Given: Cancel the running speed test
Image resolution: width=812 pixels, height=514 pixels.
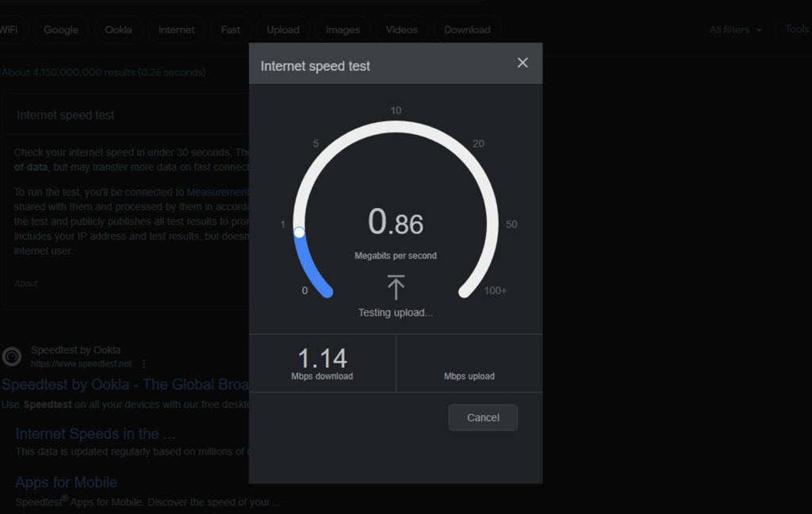Looking at the screenshot, I should coord(483,417).
